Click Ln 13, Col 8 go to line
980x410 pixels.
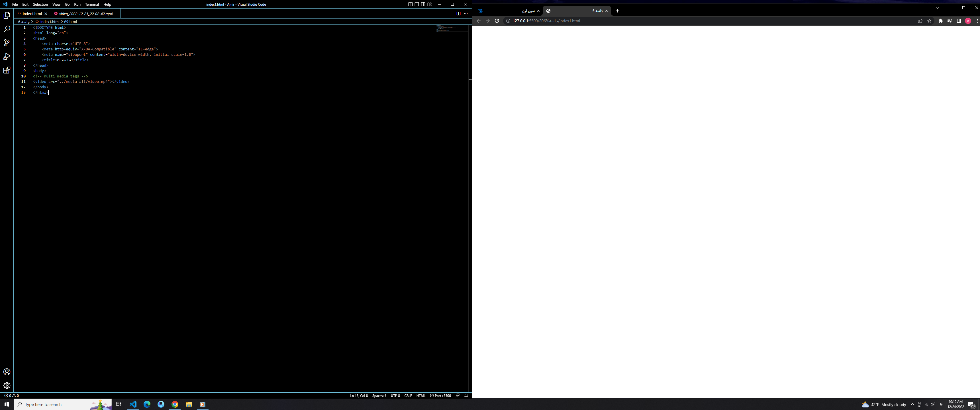pos(359,395)
